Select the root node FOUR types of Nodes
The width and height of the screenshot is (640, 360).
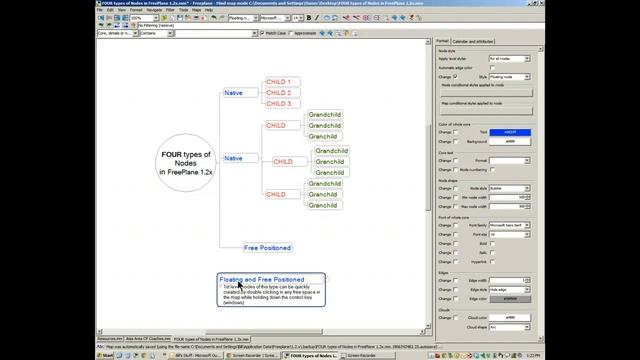click(x=186, y=163)
